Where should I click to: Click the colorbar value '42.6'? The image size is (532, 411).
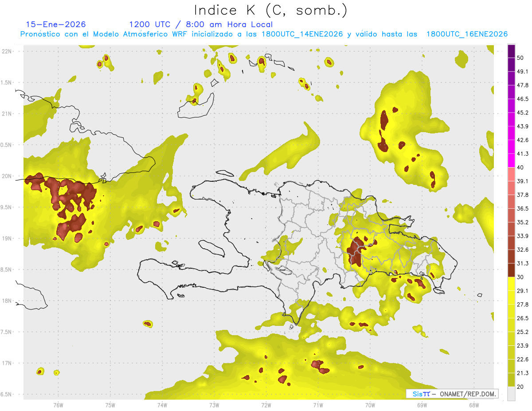[523, 140]
